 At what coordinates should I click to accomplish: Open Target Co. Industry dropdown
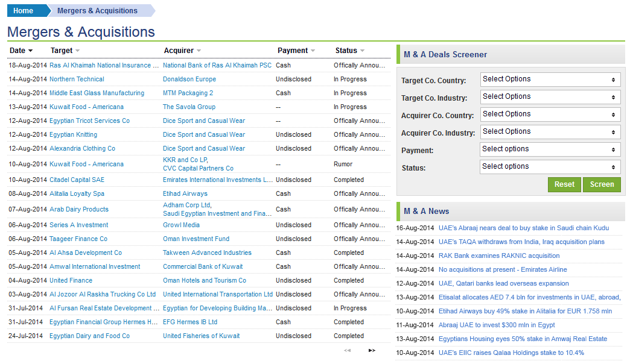550,96
